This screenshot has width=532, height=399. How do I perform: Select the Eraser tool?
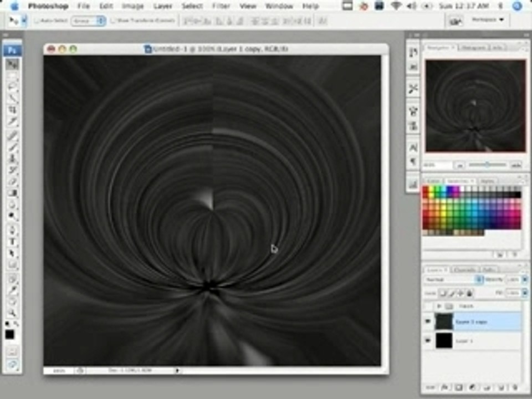pos(13,182)
